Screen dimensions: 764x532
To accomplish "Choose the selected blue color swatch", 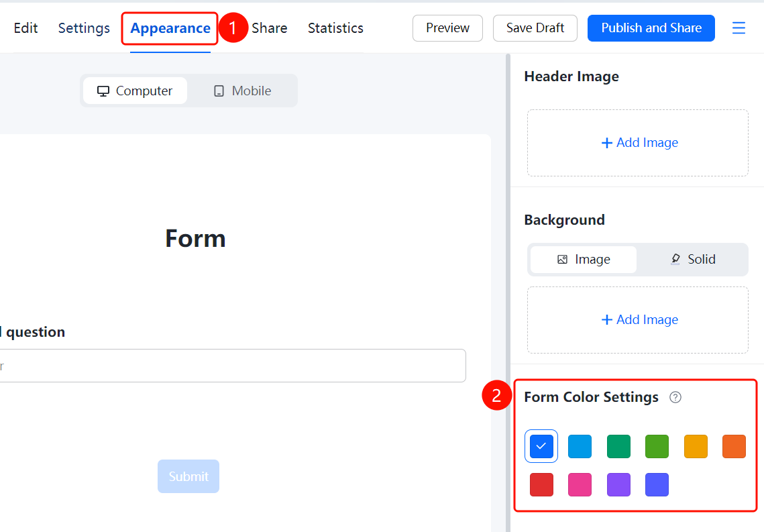I will coord(541,446).
